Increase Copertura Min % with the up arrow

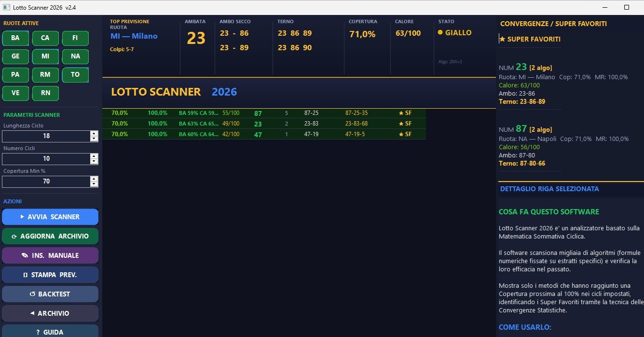[94, 179]
